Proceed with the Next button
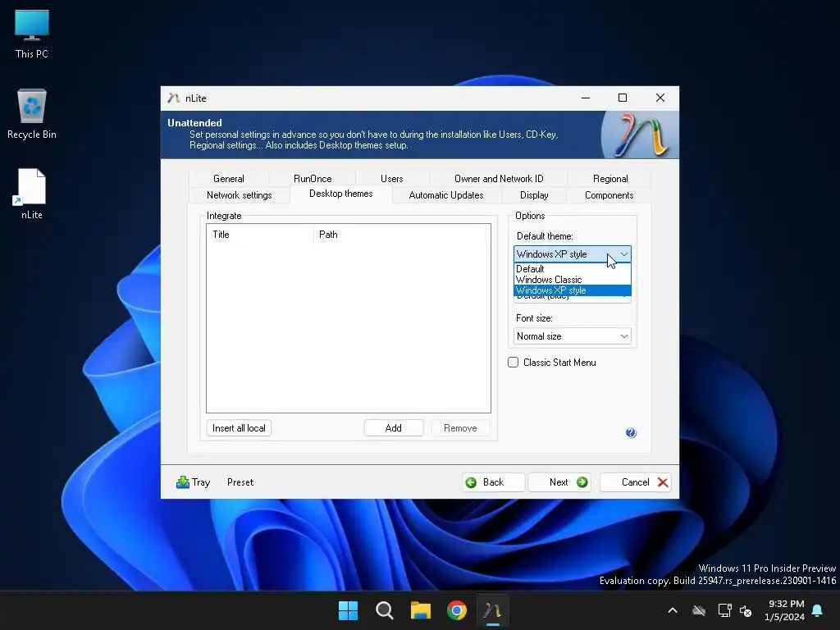 coord(559,482)
